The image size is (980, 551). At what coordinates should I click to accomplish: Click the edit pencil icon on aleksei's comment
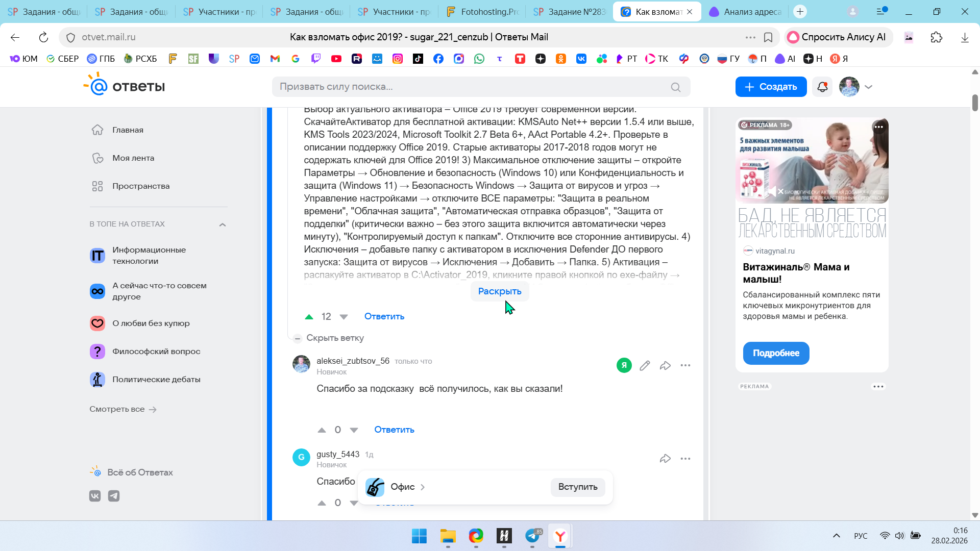click(645, 365)
